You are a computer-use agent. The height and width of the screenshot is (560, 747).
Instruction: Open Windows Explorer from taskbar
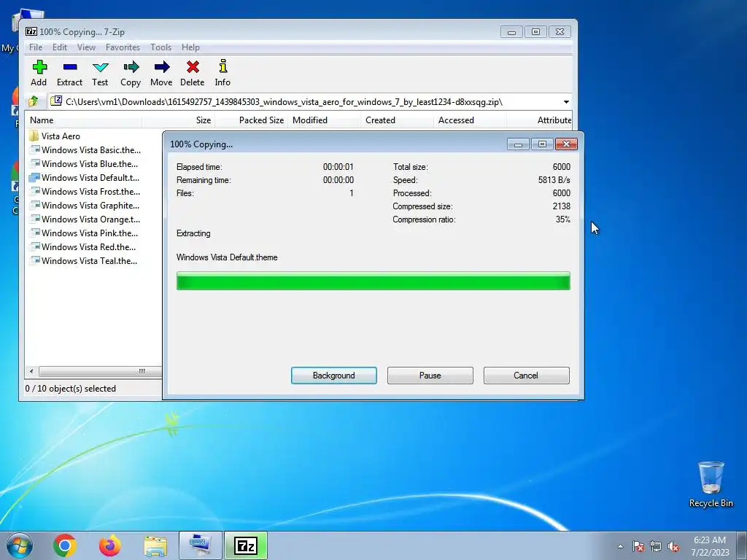pyautogui.click(x=155, y=546)
